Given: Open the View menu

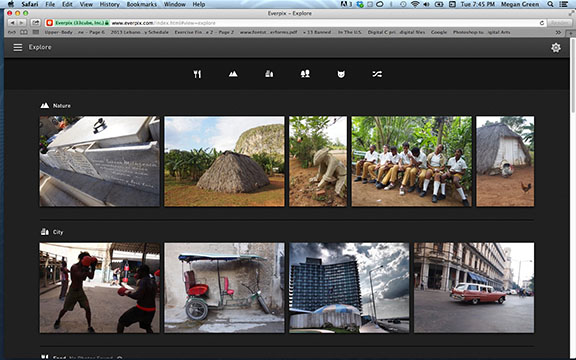Looking at the screenshot, I should point(86,4).
